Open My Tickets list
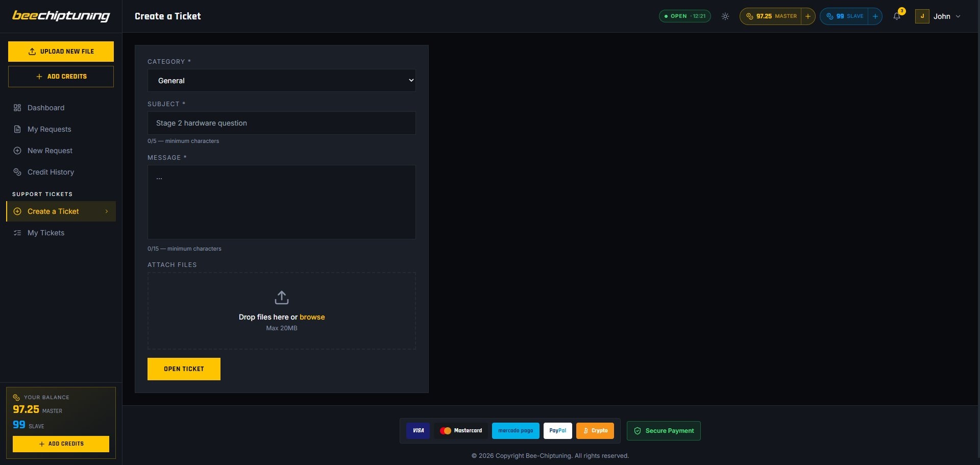This screenshot has height=465, width=980. click(x=61, y=233)
